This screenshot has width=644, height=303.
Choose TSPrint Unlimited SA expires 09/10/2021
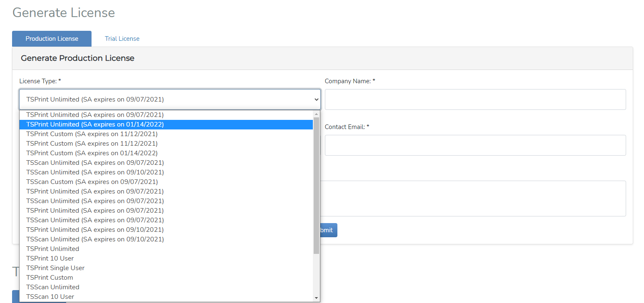[x=166, y=230]
